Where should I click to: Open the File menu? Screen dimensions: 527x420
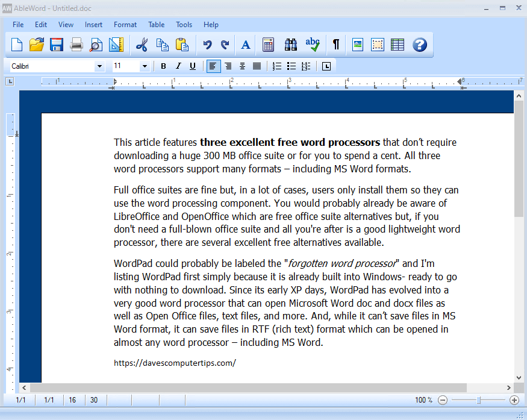click(x=18, y=25)
